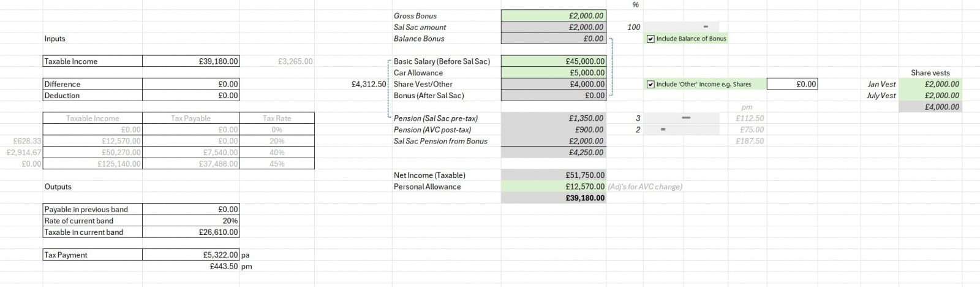
Task: Select the Tax Payment £5,322.00 cell
Action: [190, 254]
